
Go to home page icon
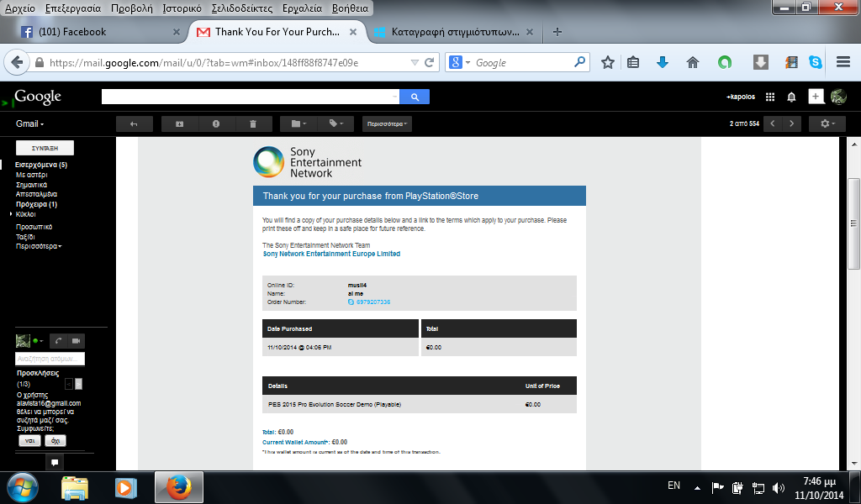(693, 62)
